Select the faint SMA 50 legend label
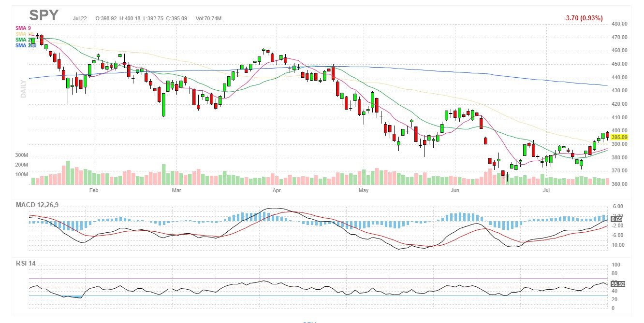Viewport: 644px width, 323px height. pos(24,34)
